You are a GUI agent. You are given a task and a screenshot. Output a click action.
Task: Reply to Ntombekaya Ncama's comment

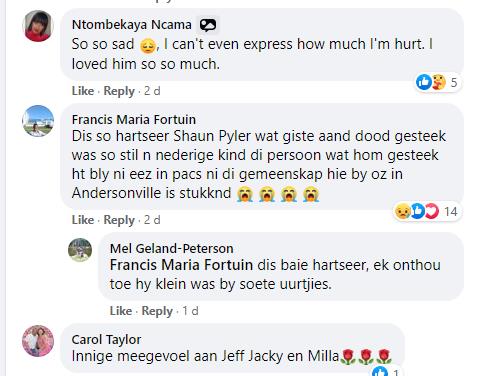click(x=119, y=91)
